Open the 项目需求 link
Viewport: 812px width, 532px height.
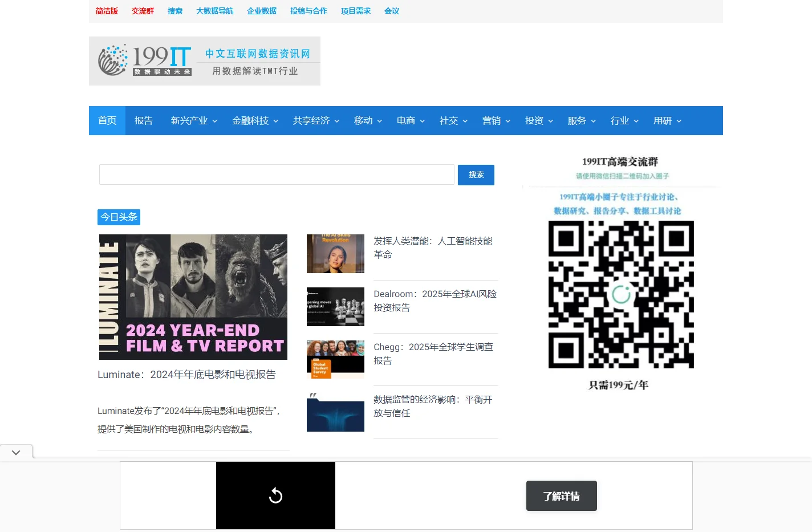coord(356,11)
